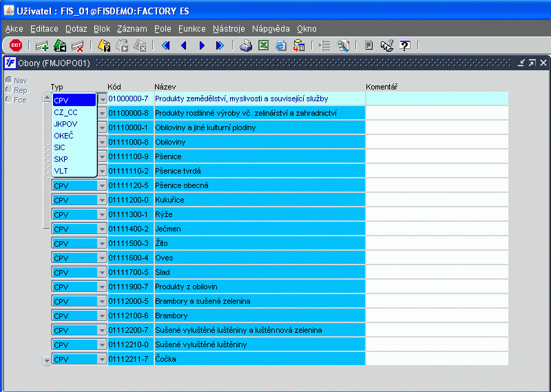
Task: Click the code 01112100-6 for Brambory
Action: pyautogui.click(x=129, y=316)
